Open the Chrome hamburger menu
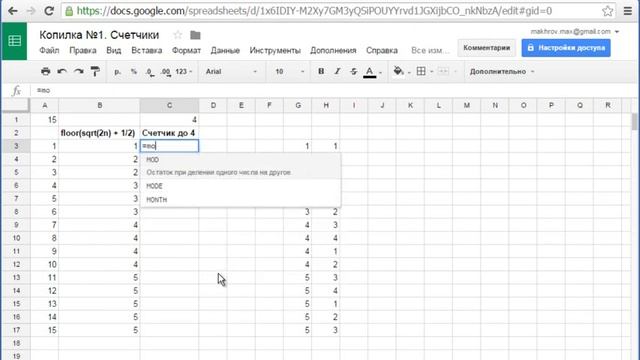 (628, 11)
